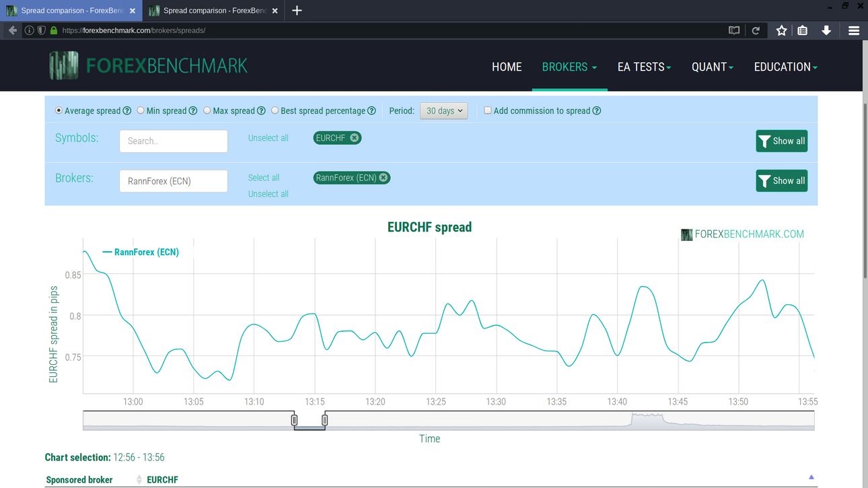This screenshot has width=868, height=488.
Task: Click Show all button for Symbols
Action: click(x=781, y=141)
